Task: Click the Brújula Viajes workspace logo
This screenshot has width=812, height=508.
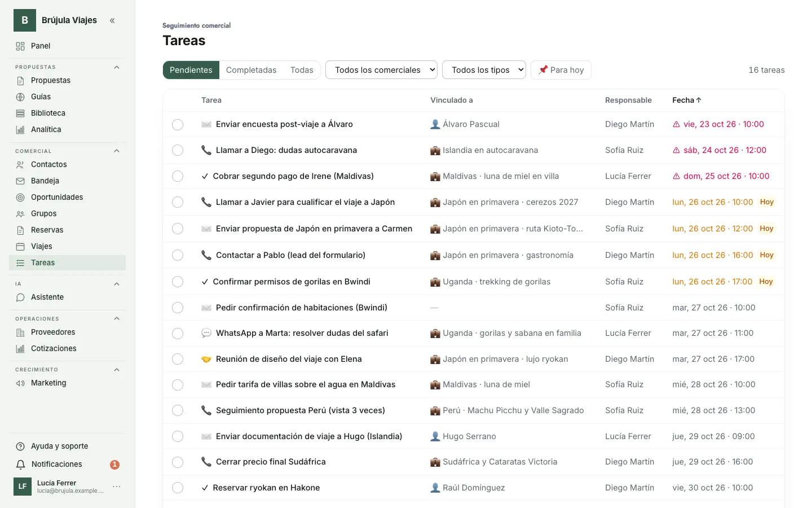Action: click(x=25, y=20)
